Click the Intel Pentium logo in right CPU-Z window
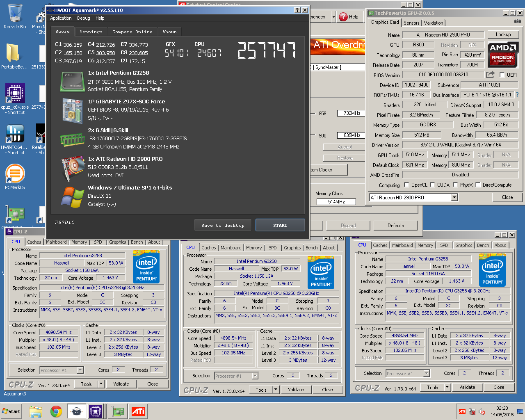 coord(492,270)
